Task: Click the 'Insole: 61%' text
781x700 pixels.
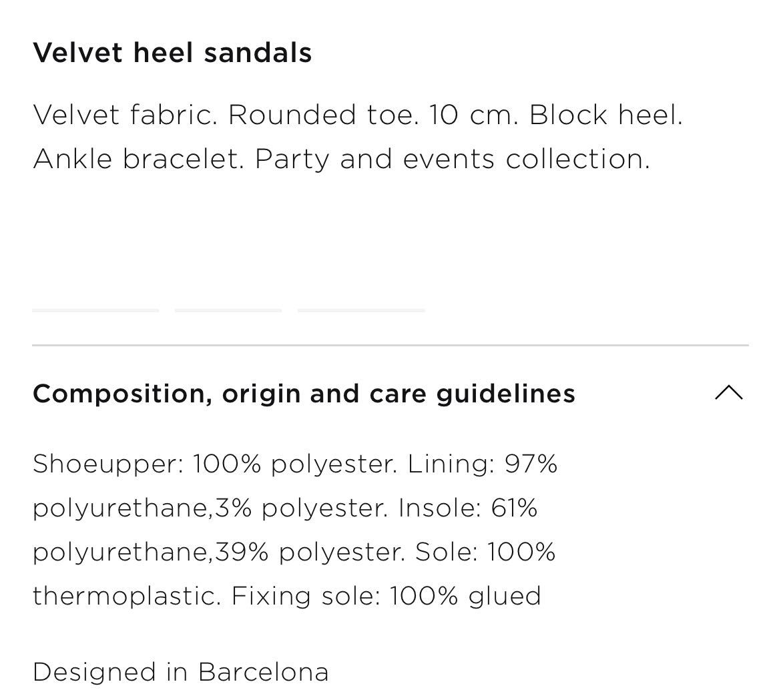Action: click(468, 508)
